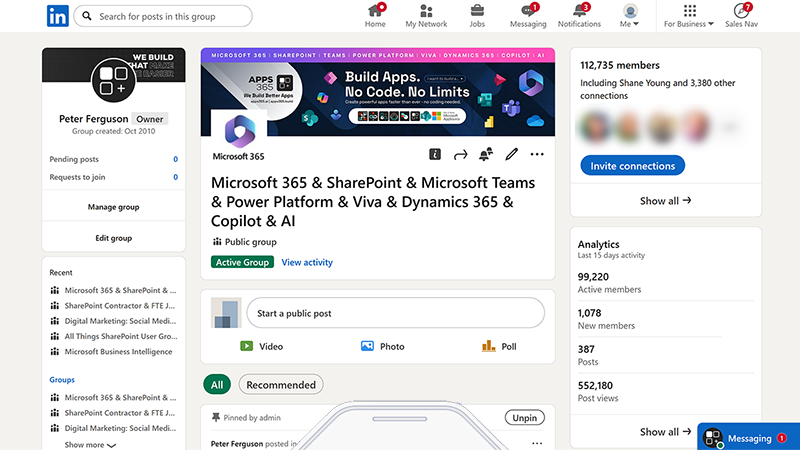Viewport: 800px width, 450px height.
Task: Add a Video to the post
Action: tap(261, 346)
